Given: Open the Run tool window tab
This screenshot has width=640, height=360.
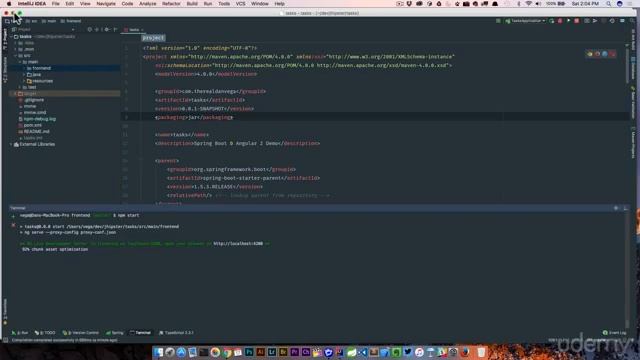Looking at the screenshot, I should [20, 333].
